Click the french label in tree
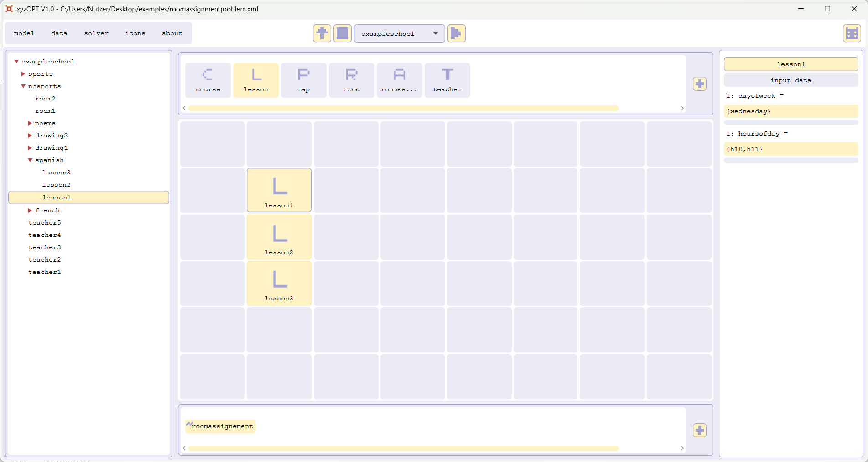This screenshot has width=868, height=462. click(x=48, y=210)
